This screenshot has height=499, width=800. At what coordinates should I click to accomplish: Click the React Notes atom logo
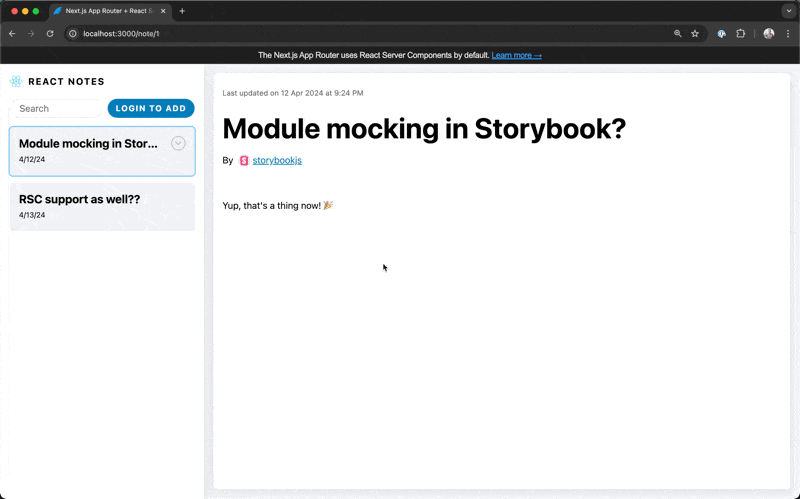(16, 81)
